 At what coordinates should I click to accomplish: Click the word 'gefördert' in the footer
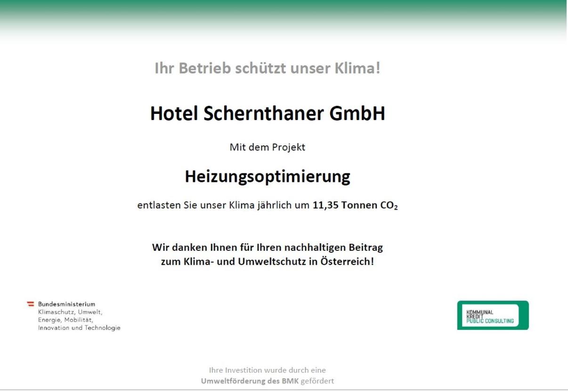pyautogui.click(x=317, y=381)
